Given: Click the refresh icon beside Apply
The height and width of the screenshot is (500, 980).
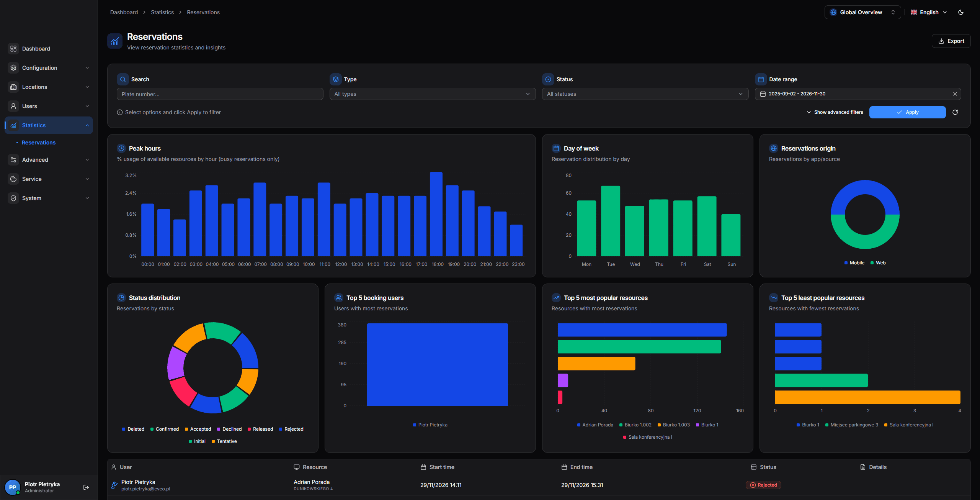Looking at the screenshot, I should click(x=955, y=112).
